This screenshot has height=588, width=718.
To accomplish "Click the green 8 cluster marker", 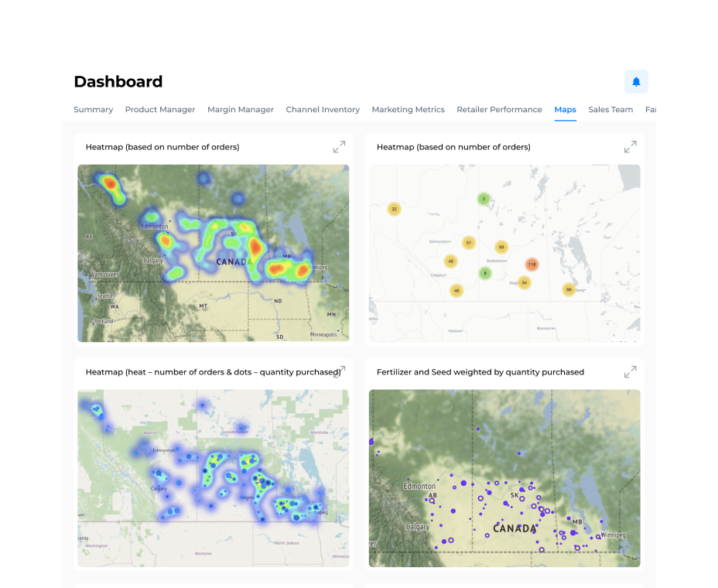I will pos(485,273).
